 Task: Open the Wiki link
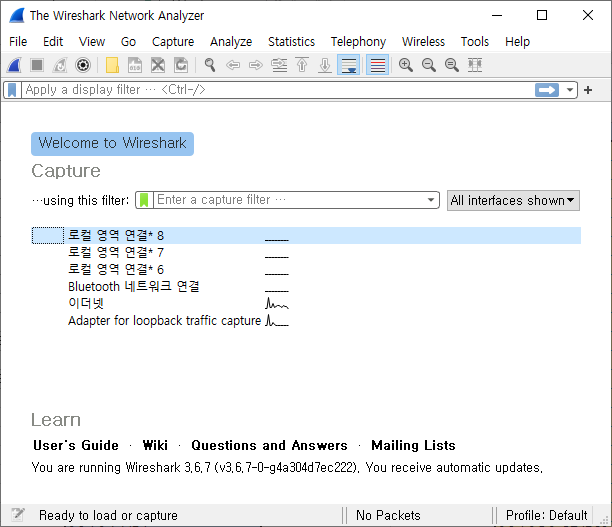[155, 445]
